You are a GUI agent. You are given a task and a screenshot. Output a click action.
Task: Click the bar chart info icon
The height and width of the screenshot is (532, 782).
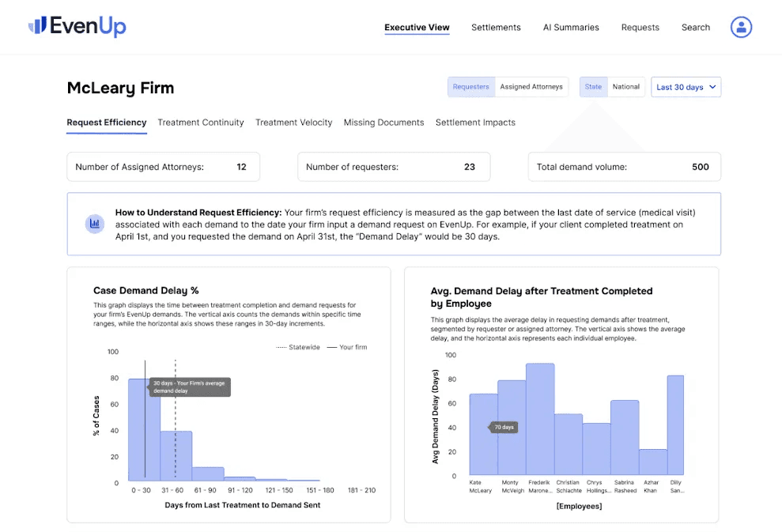click(94, 224)
